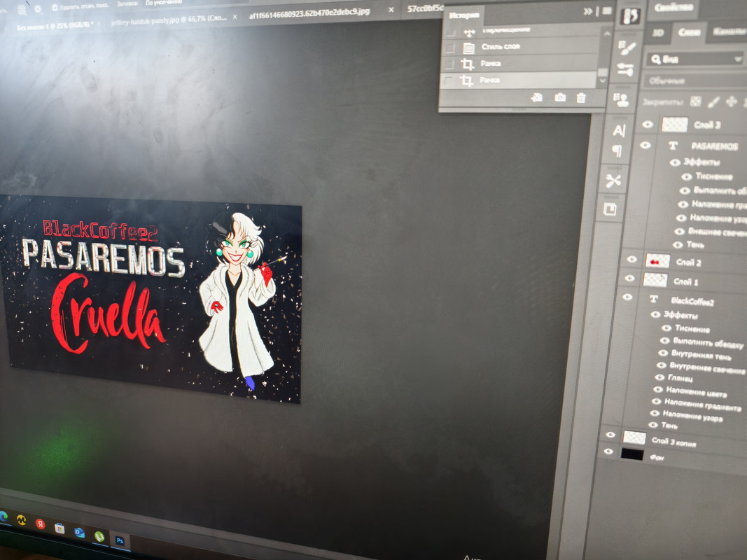Click the T icon of BlackCoffee2 layer
This screenshot has height=560, width=747.
tap(654, 299)
